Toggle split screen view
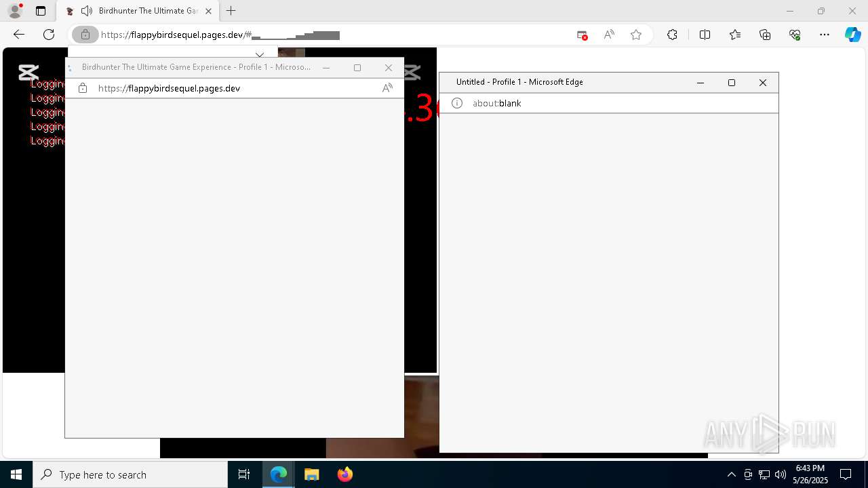 click(x=705, y=35)
